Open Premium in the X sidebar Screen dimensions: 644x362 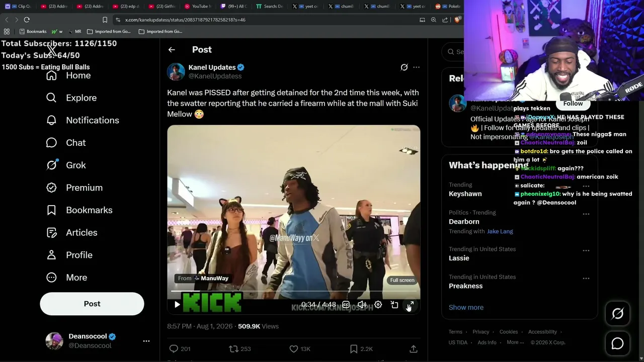click(x=74, y=188)
